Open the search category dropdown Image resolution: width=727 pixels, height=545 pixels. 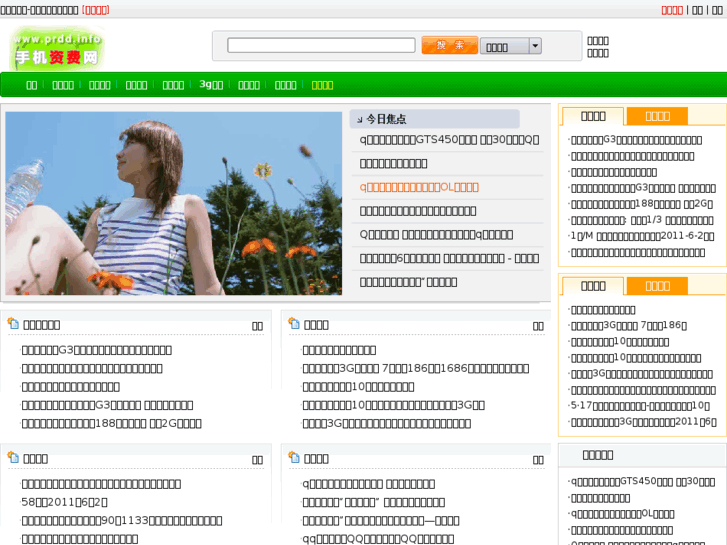pyautogui.click(x=535, y=46)
